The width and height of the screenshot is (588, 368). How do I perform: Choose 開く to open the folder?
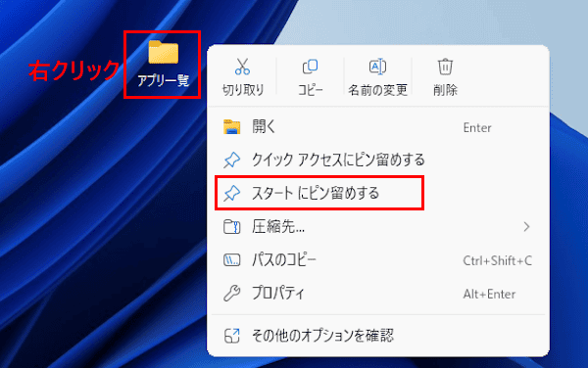tap(378, 127)
